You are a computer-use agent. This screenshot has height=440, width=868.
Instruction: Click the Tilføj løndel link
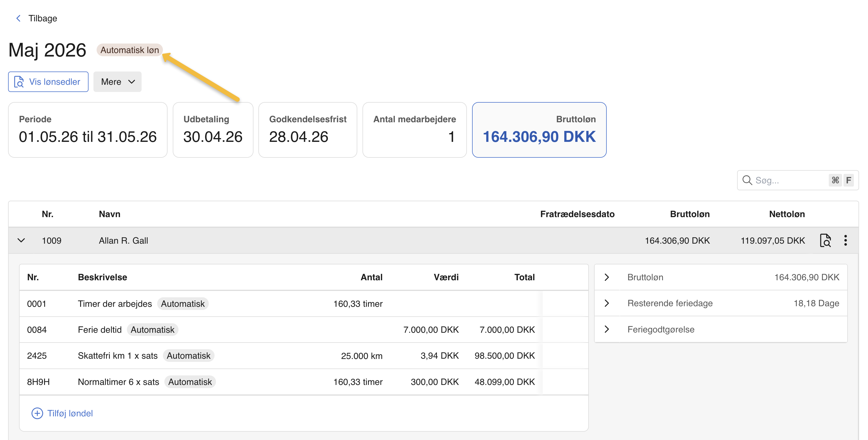click(x=70, y=413)
